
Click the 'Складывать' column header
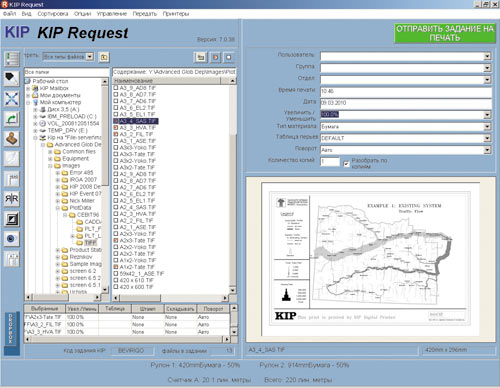pyautogui.click(x=180, y=309)
